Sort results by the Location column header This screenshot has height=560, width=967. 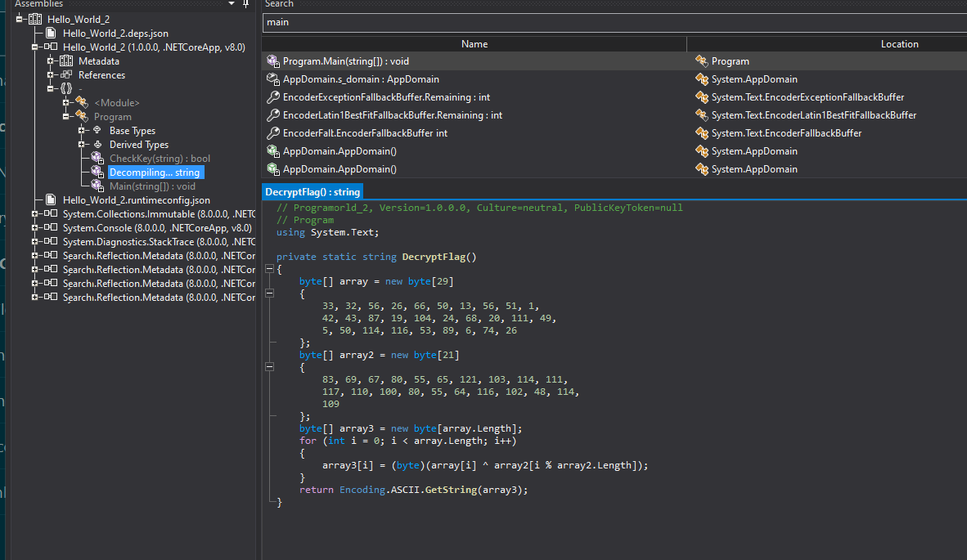tap(899, 44)
